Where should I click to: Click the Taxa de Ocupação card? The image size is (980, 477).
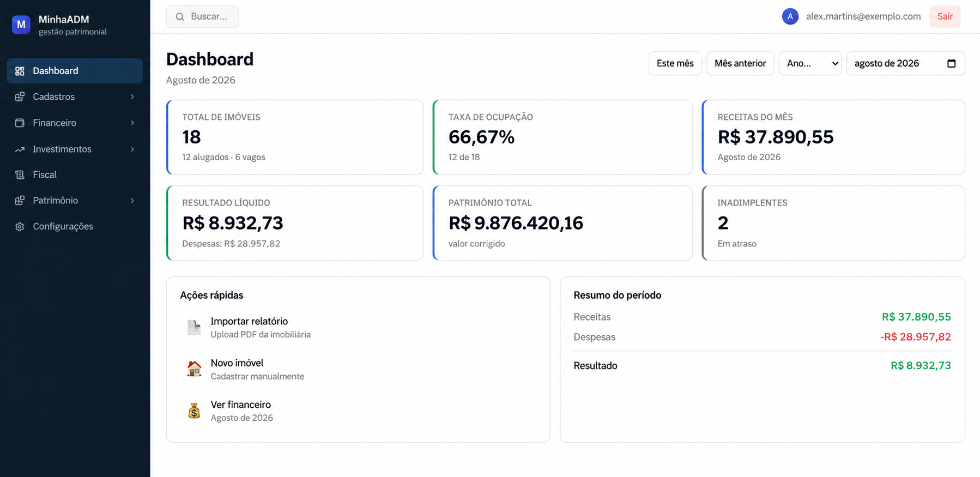point(562,137)
